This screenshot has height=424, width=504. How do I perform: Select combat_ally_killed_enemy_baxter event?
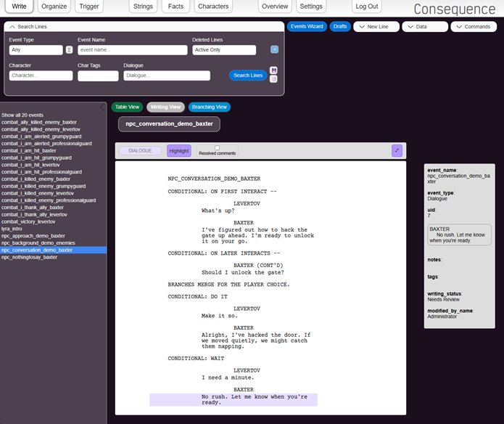[x=39, y=122]
